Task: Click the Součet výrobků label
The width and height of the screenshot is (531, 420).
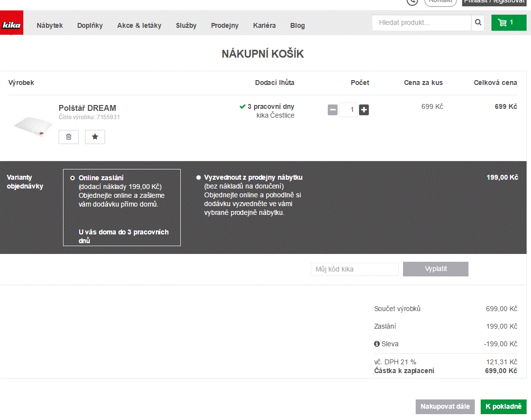Action: (x=397, y=309)
